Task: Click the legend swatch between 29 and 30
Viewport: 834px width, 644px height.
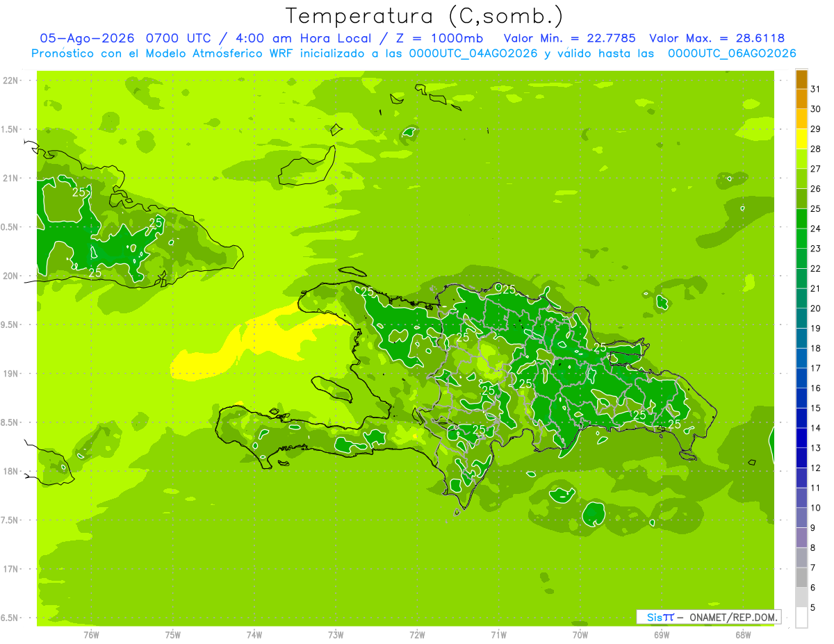Action: [x=801, y=119]
